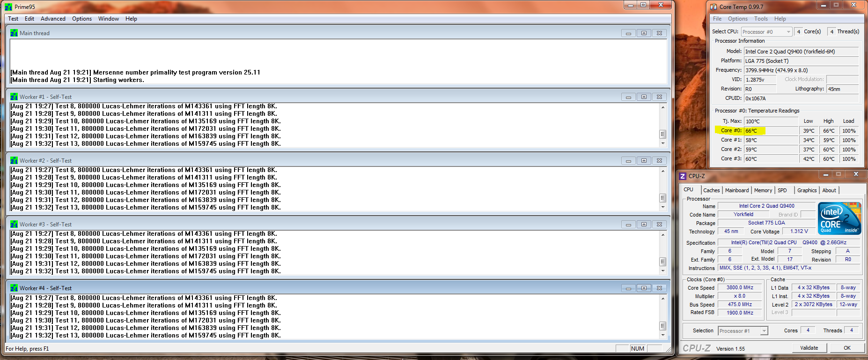Screen dimensions: 868x360
Task: Close the Worker #1 Self-Test window
Action: 659,97
